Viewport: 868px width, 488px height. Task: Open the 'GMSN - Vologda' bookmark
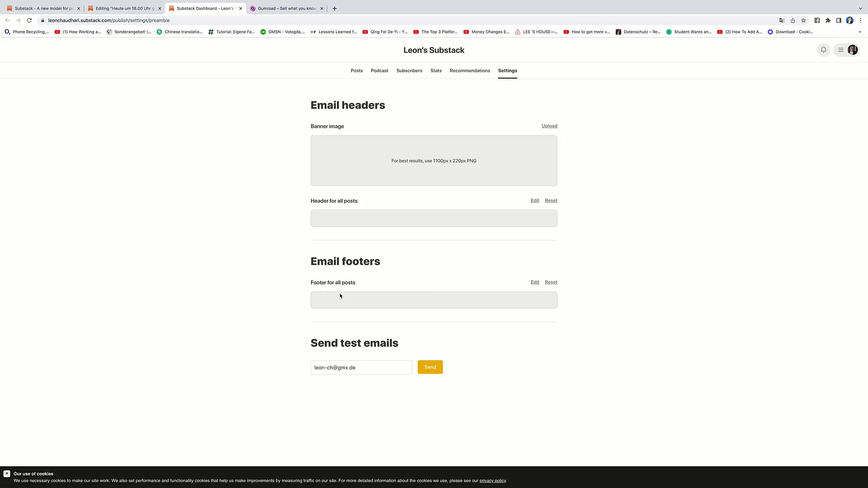[283, 32]
